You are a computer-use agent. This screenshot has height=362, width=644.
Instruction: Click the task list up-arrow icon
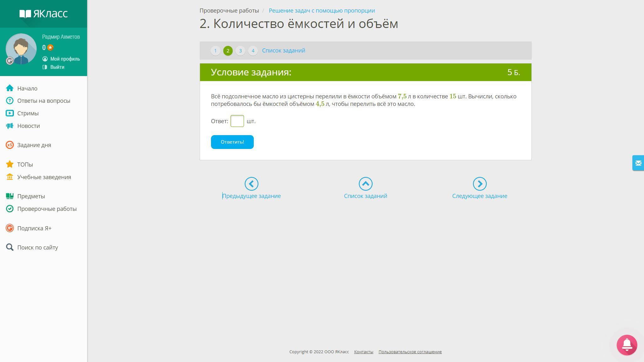pos(365,184)
